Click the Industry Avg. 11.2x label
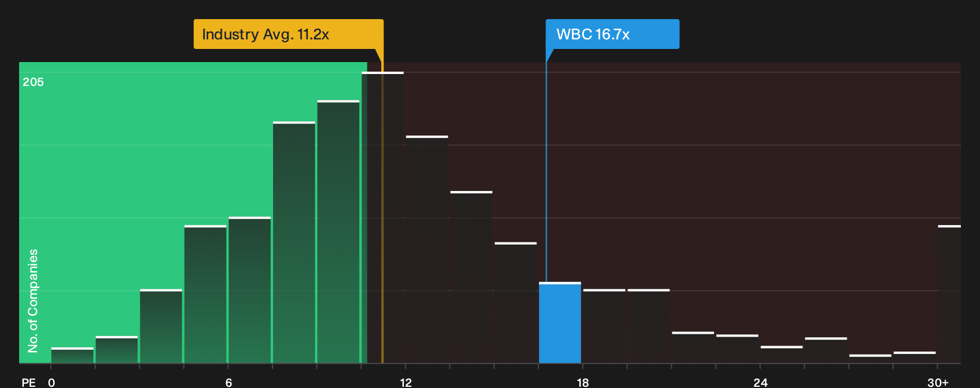980x388 pixels. (289, 34)
